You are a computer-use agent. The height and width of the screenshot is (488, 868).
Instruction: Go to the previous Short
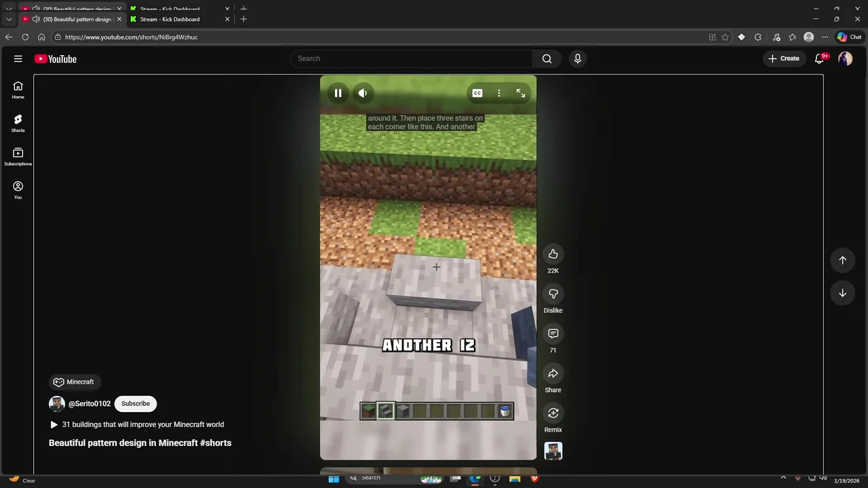pos(842,260)
